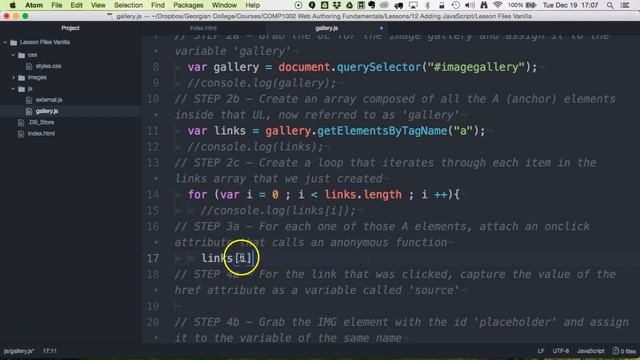Click the volume icon in the menu bar
640x360 pixels.
[469, 5]
